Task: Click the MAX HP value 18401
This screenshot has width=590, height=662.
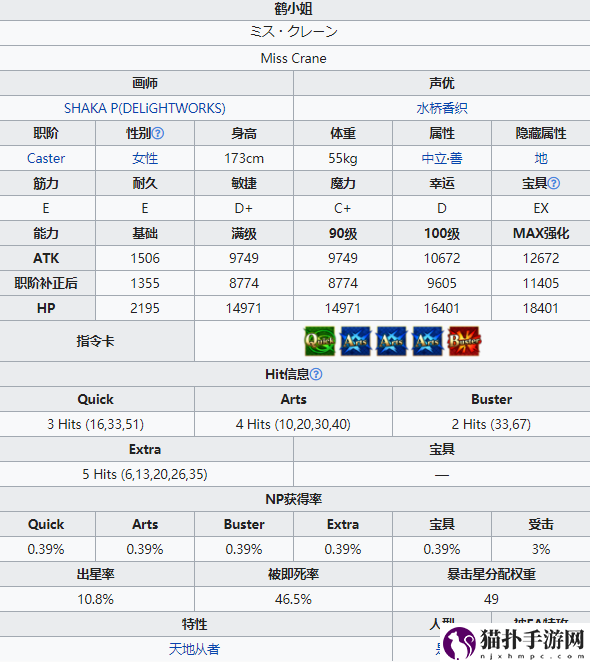Action: (x=541, y=308)
